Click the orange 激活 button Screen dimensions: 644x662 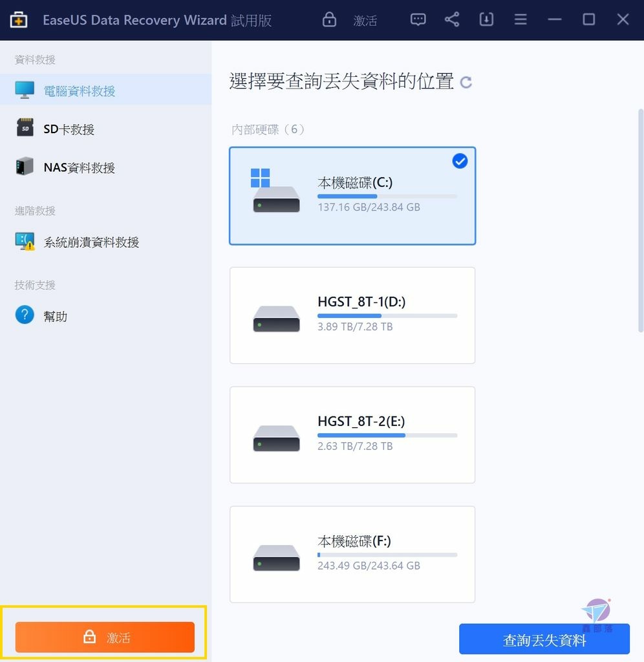pos(105,637)
